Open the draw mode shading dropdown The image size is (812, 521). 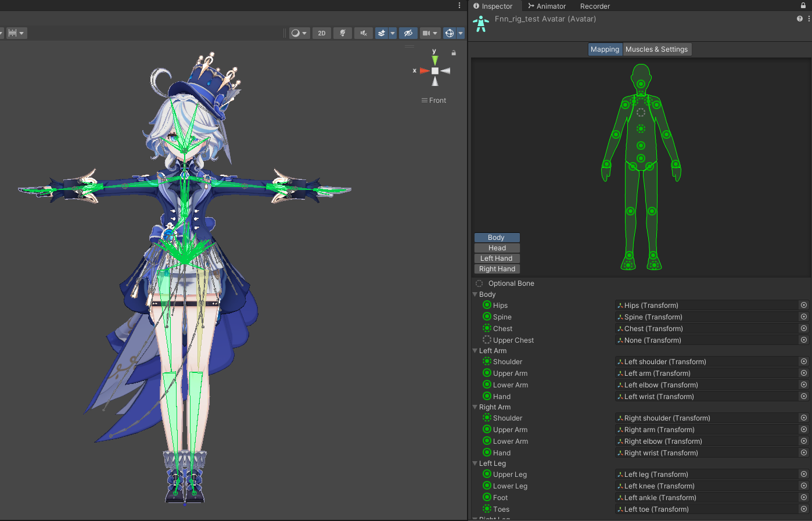point(299,33)
